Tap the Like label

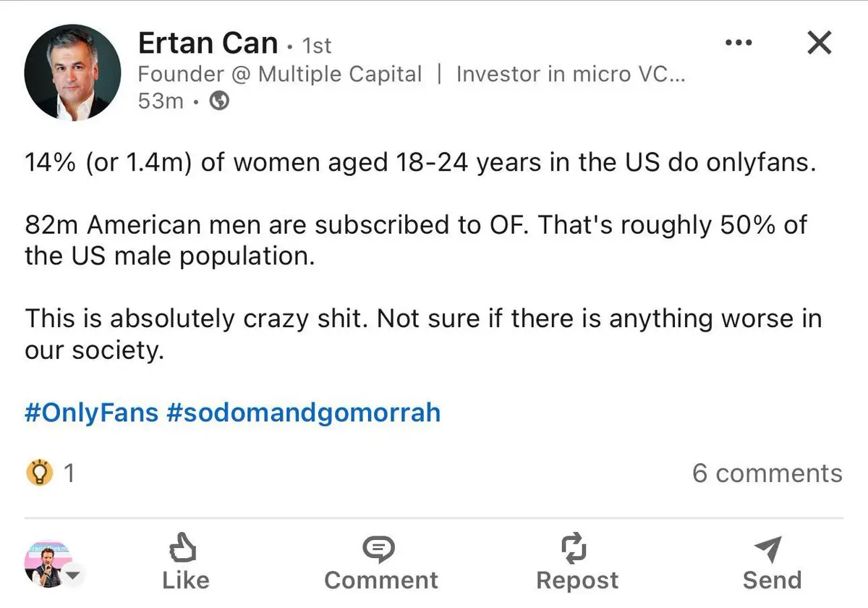point(186,580)
